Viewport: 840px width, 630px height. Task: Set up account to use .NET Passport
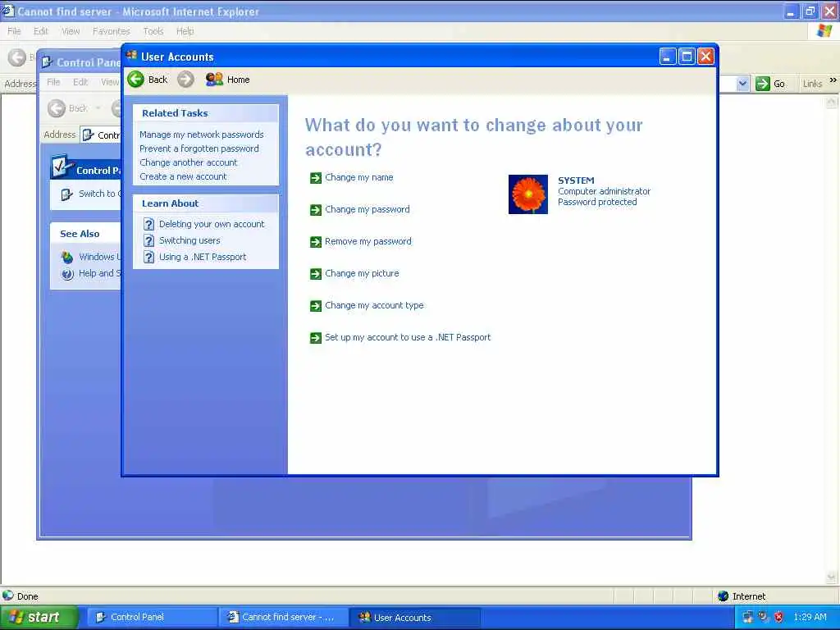(408, 337)
